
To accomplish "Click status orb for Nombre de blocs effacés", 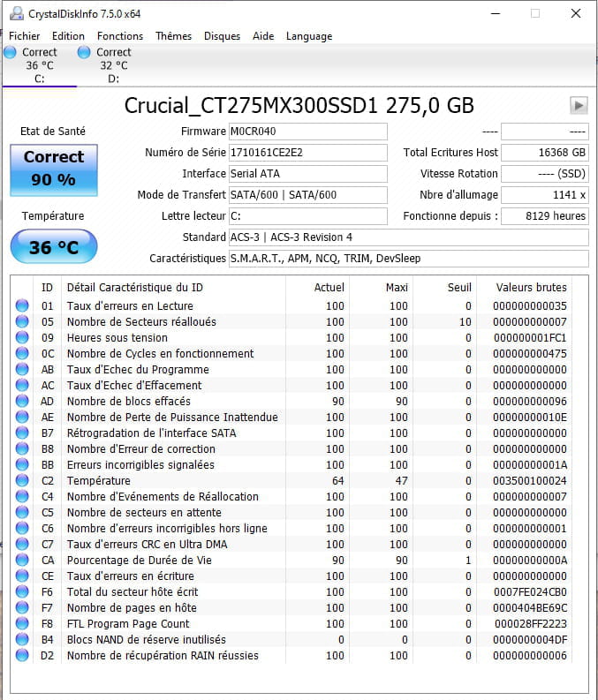I will 22,401.
